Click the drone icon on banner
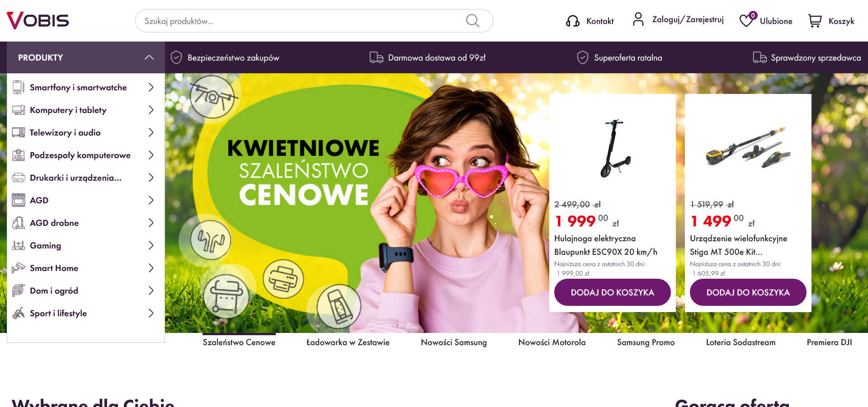The image size is (868, 407). 212,97
